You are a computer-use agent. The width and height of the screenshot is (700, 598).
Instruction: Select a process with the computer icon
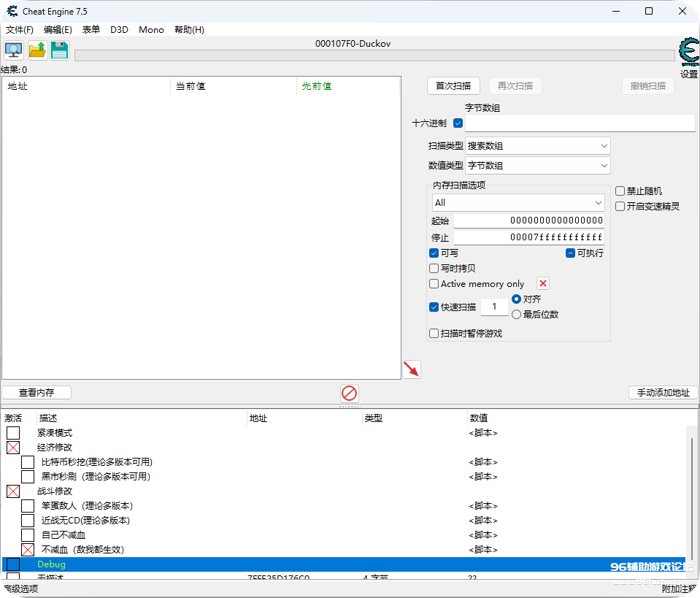click(13, 50)
